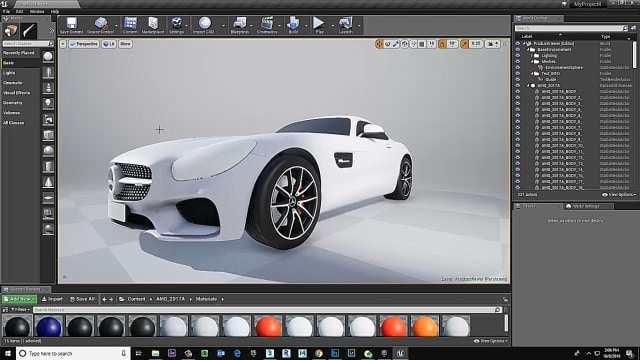Collapse the AMG_2017A tree node
640x360 pixels.
pos(528,86)
